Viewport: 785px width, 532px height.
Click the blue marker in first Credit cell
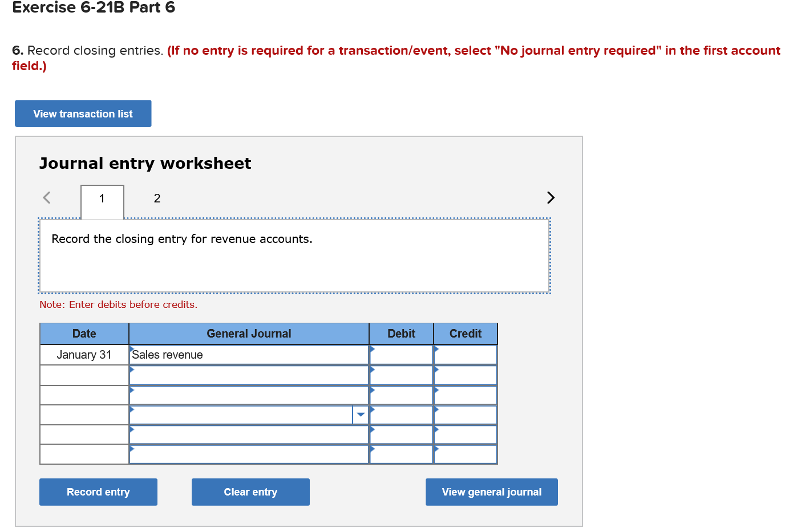click(436, 349)
